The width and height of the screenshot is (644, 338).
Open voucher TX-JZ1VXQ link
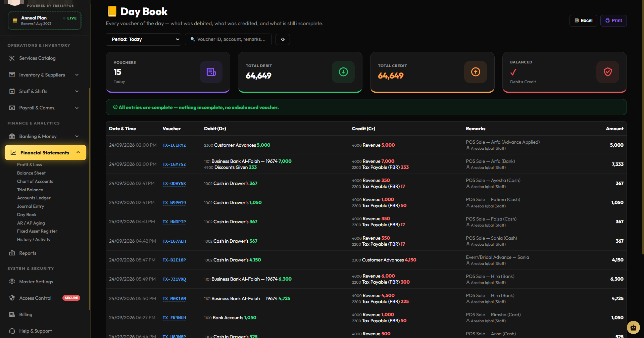pos(174,279)
